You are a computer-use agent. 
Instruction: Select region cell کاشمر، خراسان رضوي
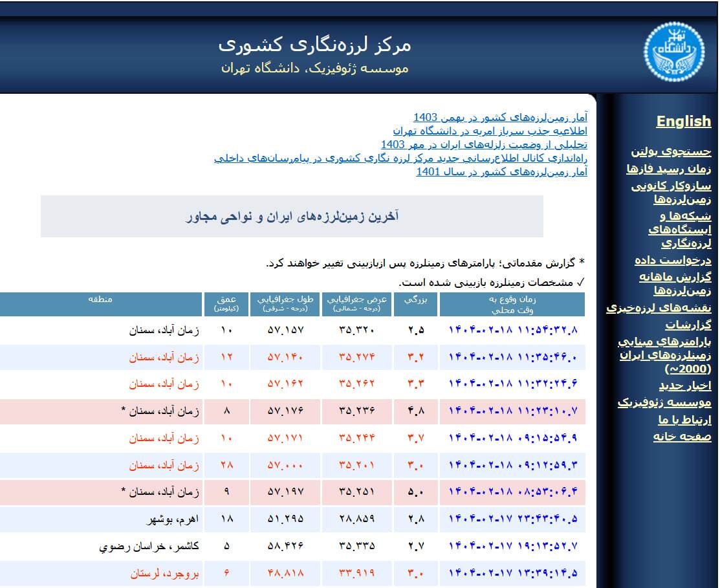100,546
